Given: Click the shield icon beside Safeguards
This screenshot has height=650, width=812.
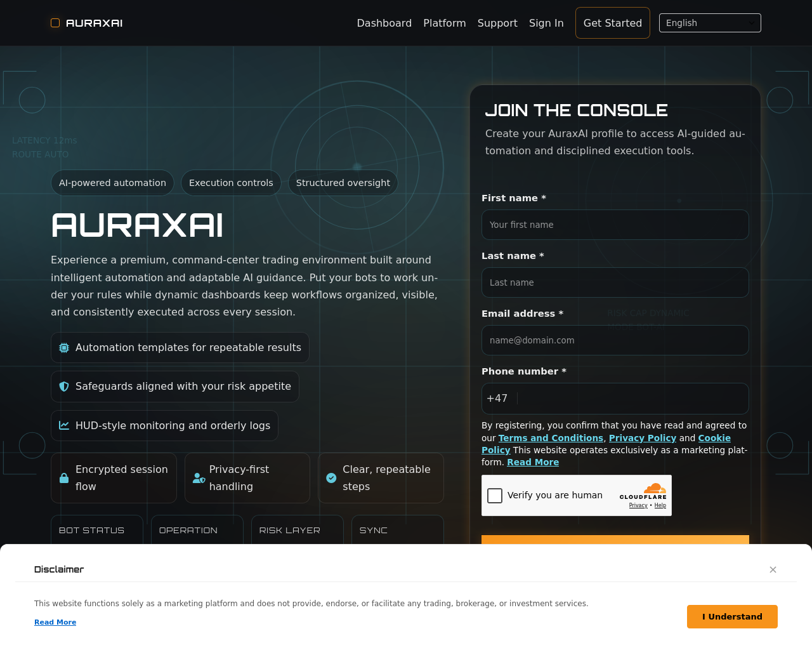Looking at the screenshot, I should [x=64, y=387].
